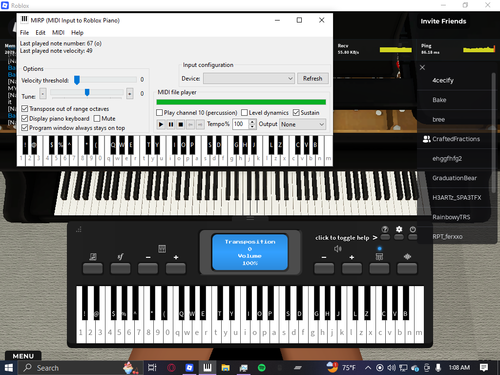500x375 pixels.
Task: Open the File menu in MIRP
Action: (24, 33)
